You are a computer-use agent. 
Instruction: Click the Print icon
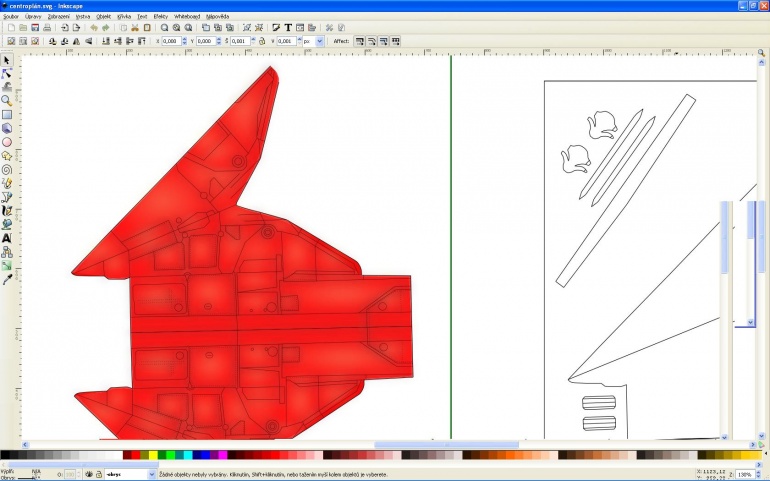[x=47, y=28]
